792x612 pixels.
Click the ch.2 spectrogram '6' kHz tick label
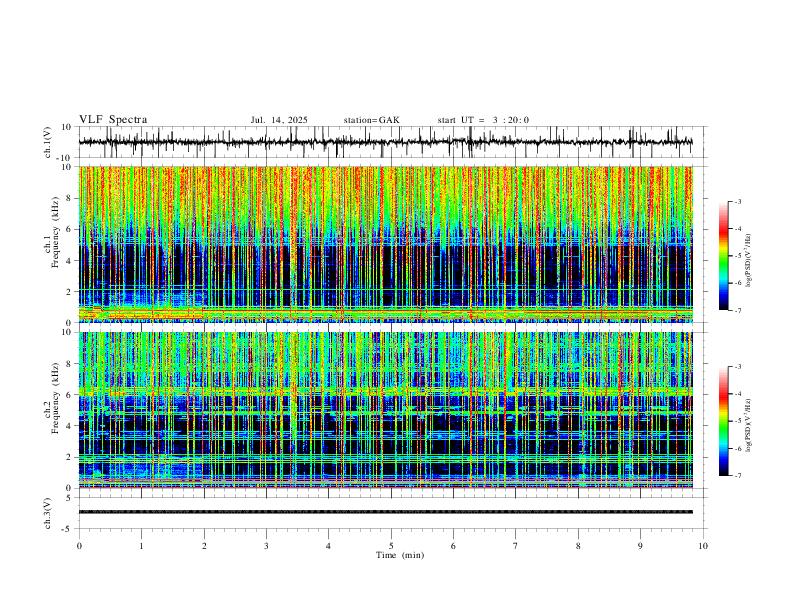(70, 395)
